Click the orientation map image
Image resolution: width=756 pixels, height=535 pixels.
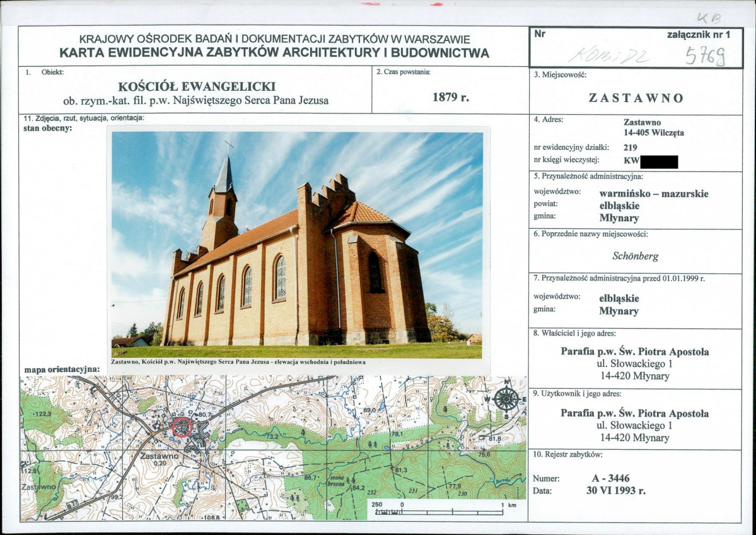click(274, 448)
